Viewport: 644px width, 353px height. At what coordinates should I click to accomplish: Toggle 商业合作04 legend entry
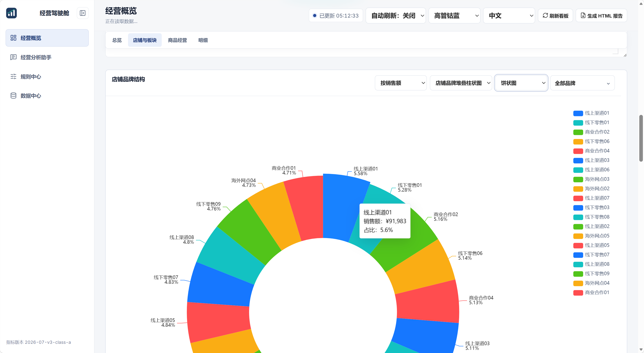tap(591, 151)
